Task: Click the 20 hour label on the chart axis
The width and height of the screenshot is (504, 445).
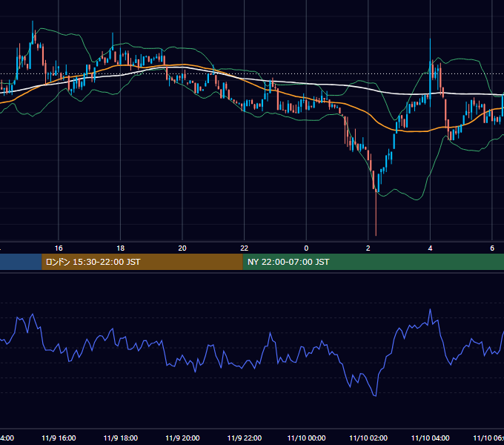Action: [182, 248]
